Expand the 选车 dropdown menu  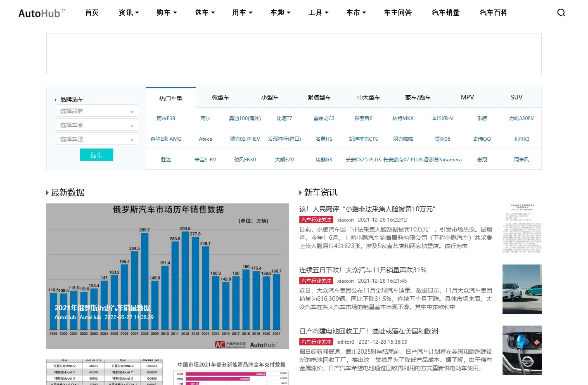click(x=205, y=13)
